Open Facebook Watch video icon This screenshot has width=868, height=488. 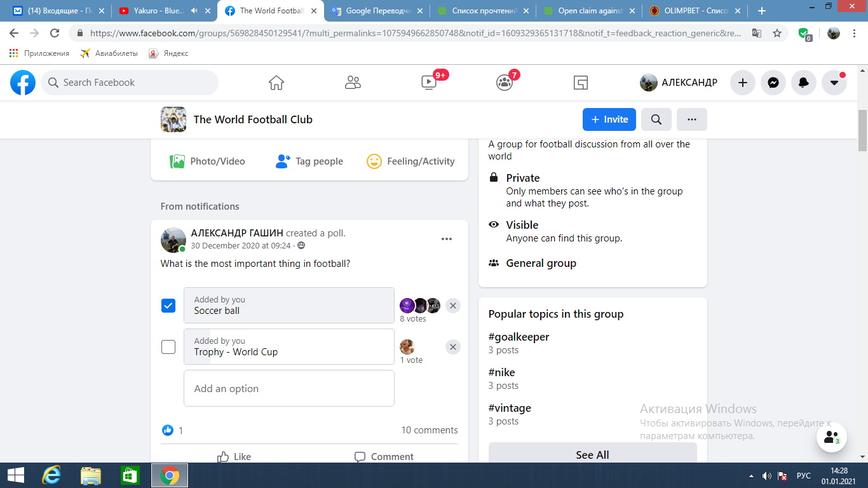coord(429,83)
